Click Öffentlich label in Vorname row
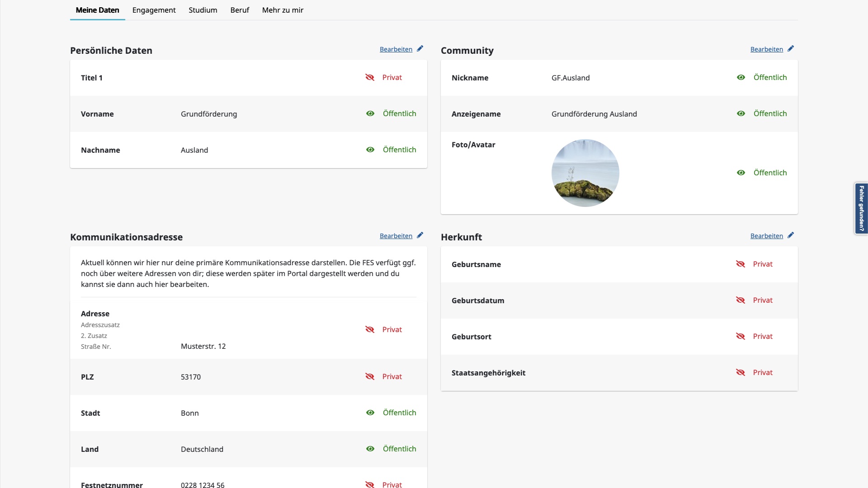This screenshot has height=488, width=868. coord(400,113)
